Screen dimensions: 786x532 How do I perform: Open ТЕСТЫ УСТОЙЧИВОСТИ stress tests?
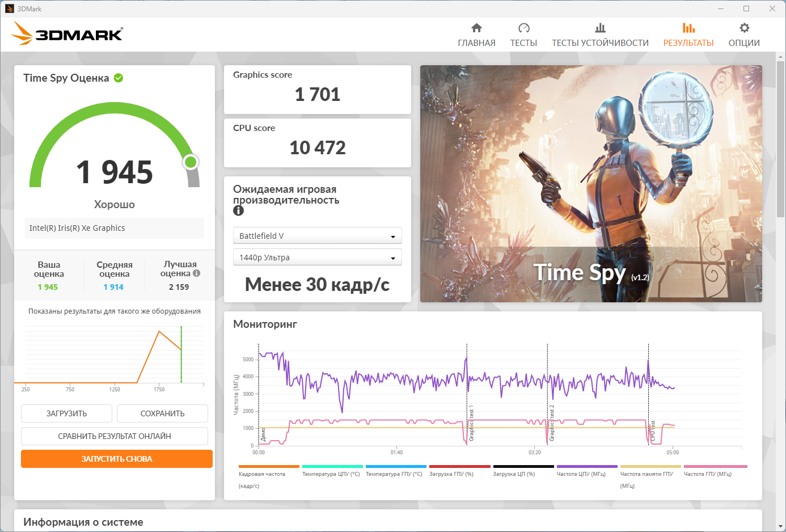600,35
